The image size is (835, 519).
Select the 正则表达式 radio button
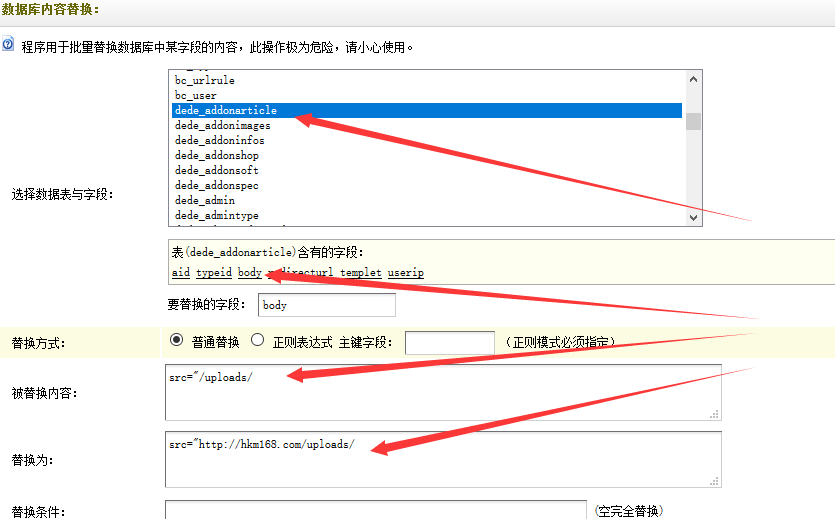[258, 340]
